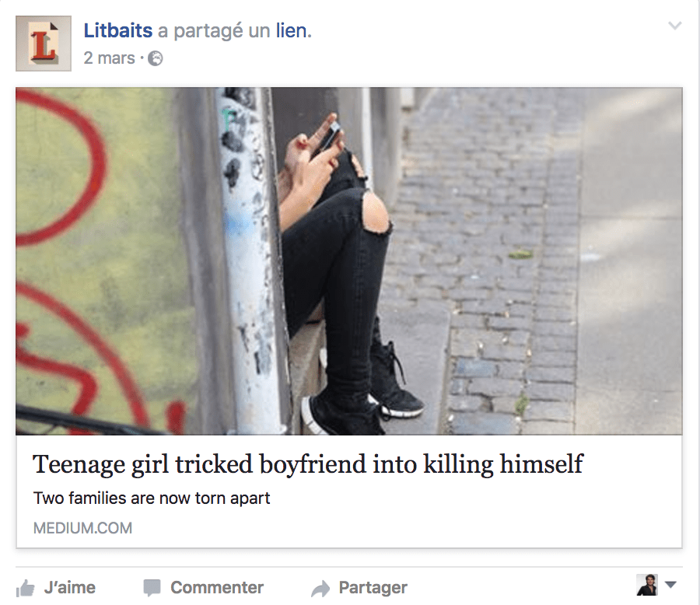
Task: Click the share arrow icon
Action: tap(320, 589)
